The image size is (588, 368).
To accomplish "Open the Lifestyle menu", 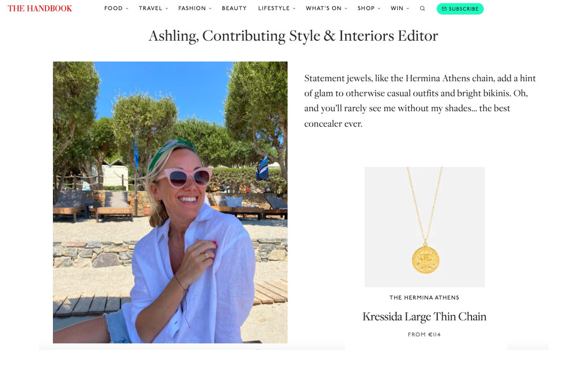I will click(274, 9).
